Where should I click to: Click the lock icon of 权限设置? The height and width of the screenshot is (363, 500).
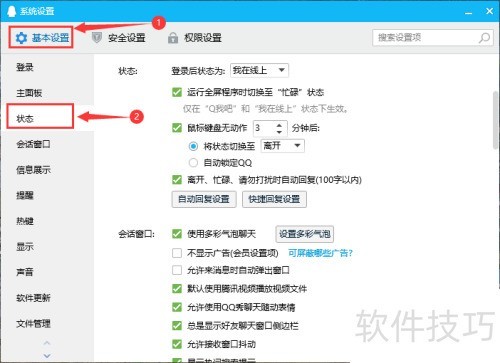pyautogui.click(x=173, y=38)
